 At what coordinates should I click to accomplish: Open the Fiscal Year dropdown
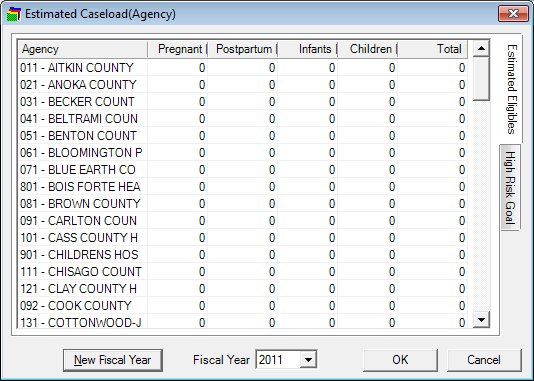point(308,360)
